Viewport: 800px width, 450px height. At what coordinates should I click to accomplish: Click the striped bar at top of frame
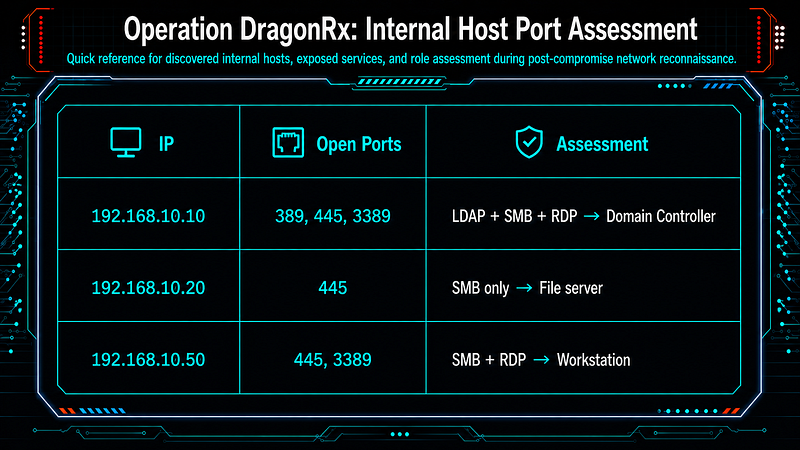click(399, 81)
